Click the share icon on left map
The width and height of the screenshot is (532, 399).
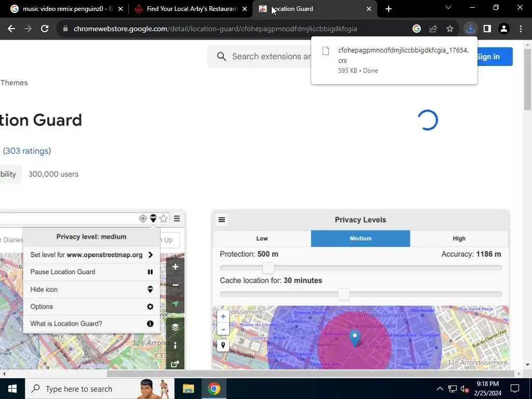click(175, 364)
